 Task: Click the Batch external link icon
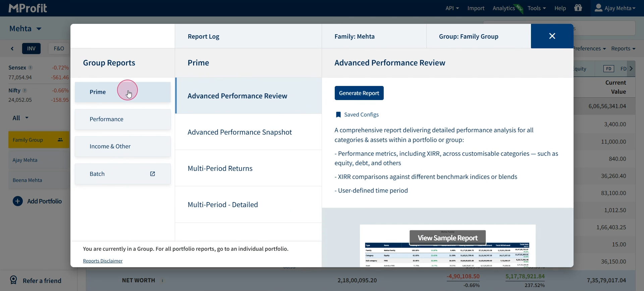[x=153, y=174]
